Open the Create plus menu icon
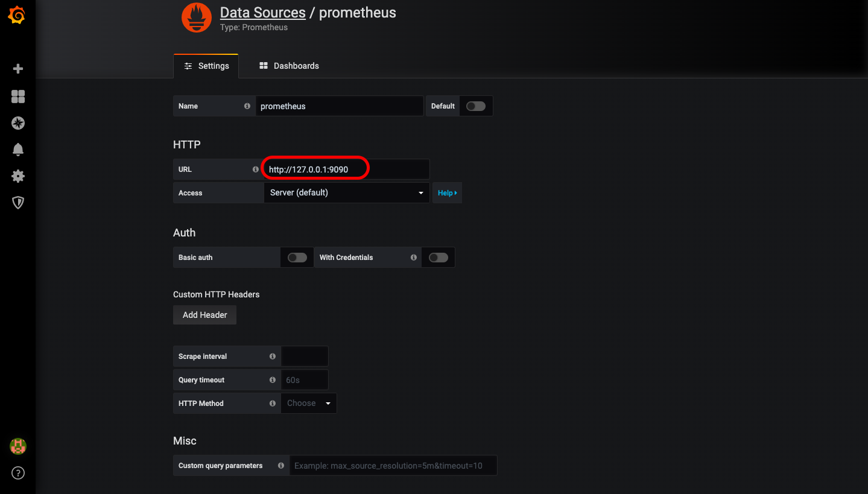868x494 pixels. tap(18, 69)
